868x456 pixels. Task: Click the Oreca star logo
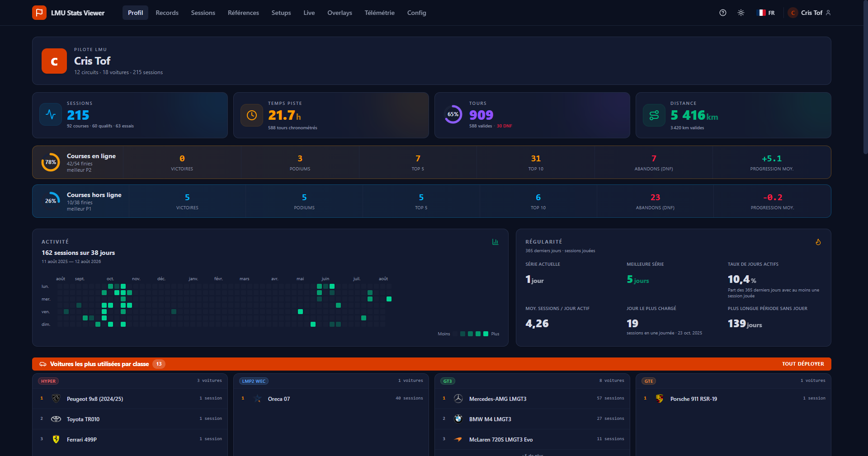[x=257, y=399]
